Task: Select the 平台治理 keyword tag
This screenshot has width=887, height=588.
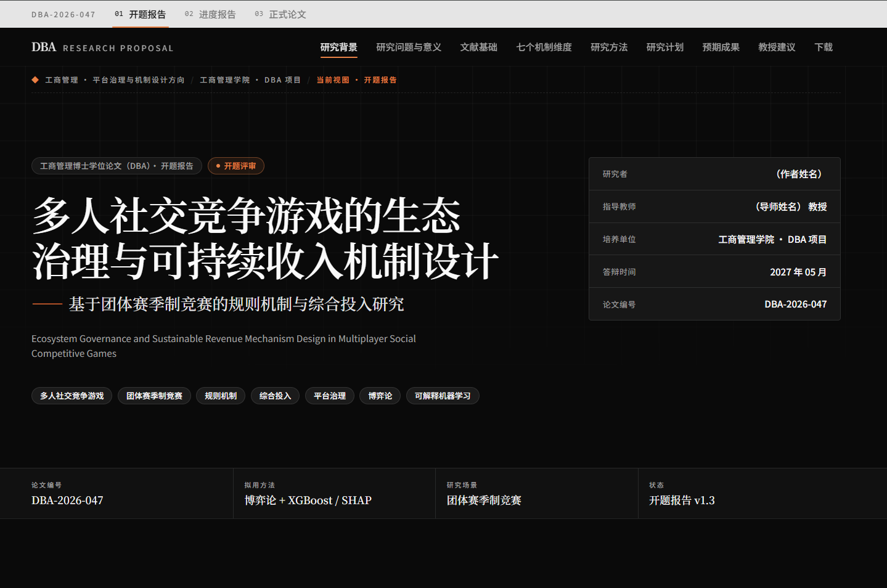Action: [x=330, y=396]
